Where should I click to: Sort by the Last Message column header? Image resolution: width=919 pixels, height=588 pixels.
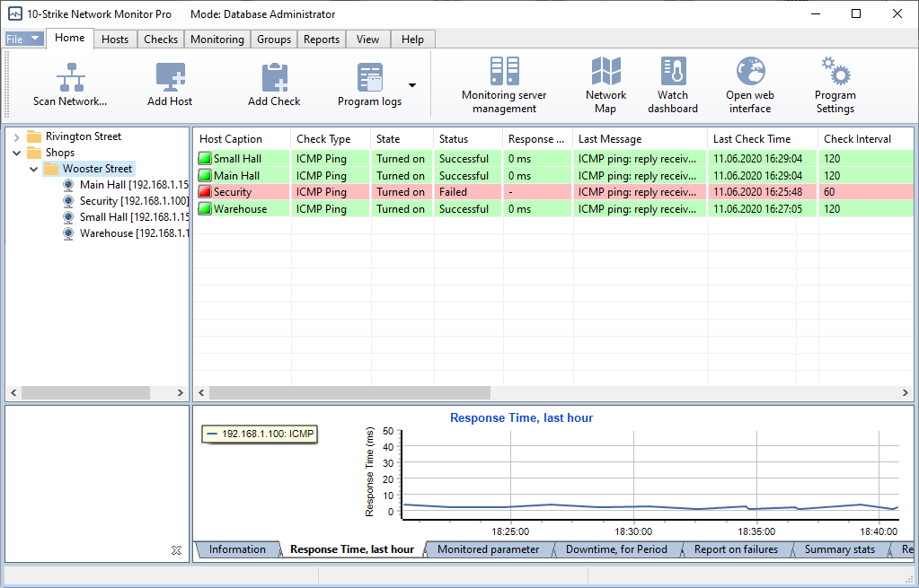[640, 139]
